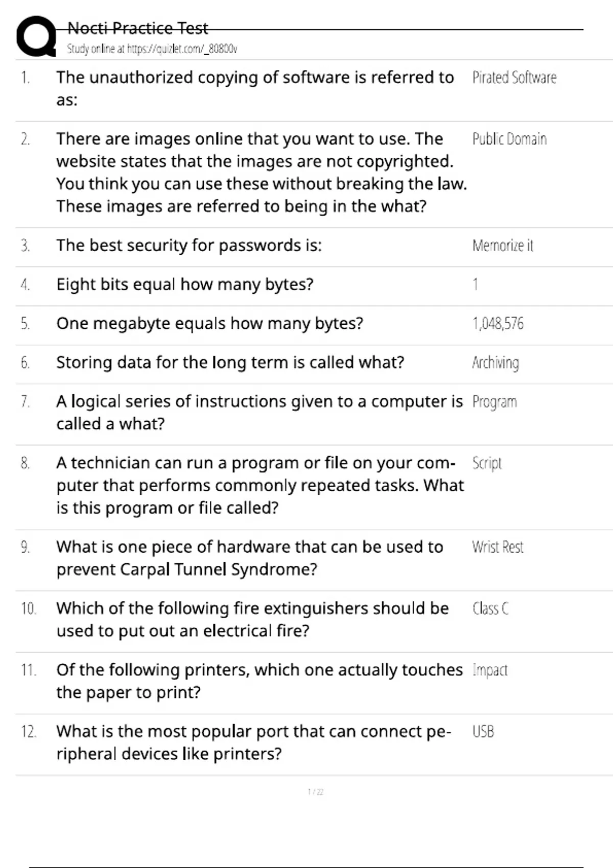Click the Archiving answer text
Image resolution: width=613 pixels, height=868 pixels.
pos(496,363)
